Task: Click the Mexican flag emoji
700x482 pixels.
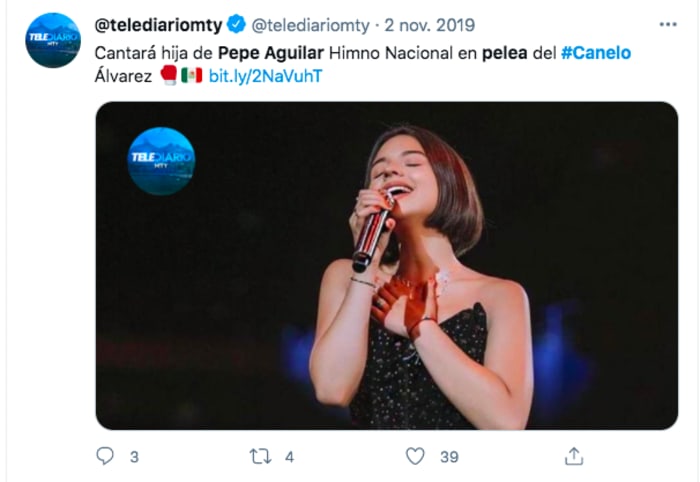Action: click(x=191, y=76)
